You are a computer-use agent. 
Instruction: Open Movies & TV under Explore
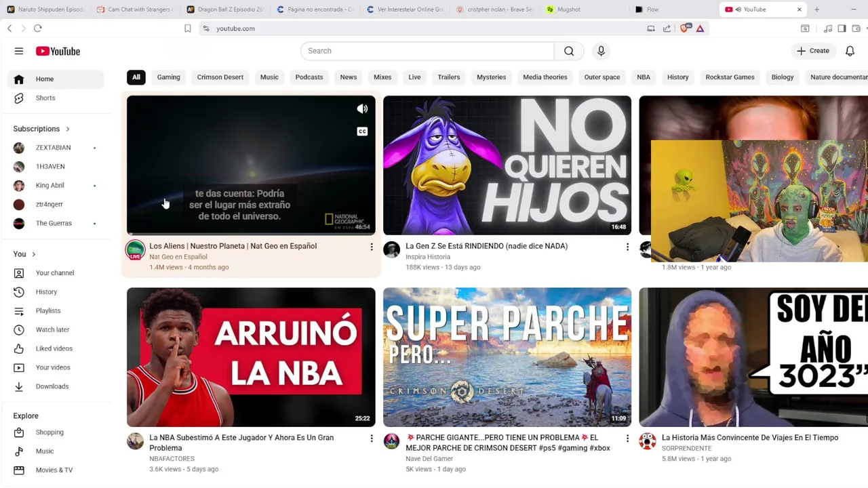[56, 470]
